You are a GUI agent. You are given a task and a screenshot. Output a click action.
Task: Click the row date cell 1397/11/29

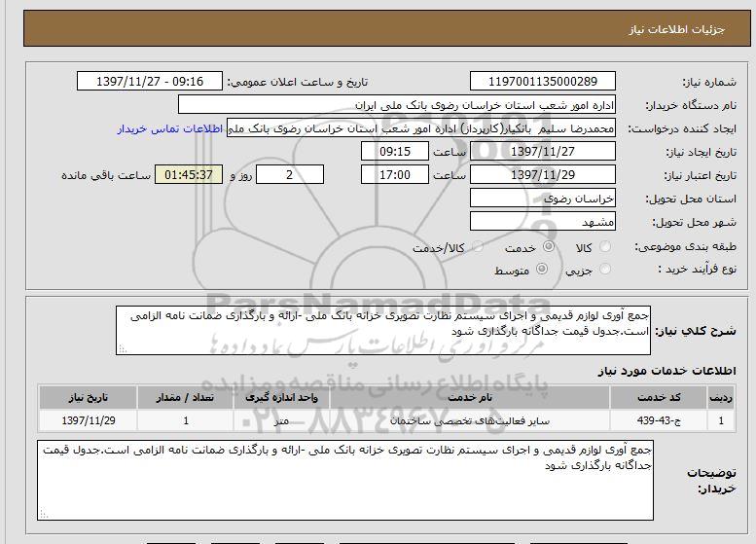click(89, 420)
